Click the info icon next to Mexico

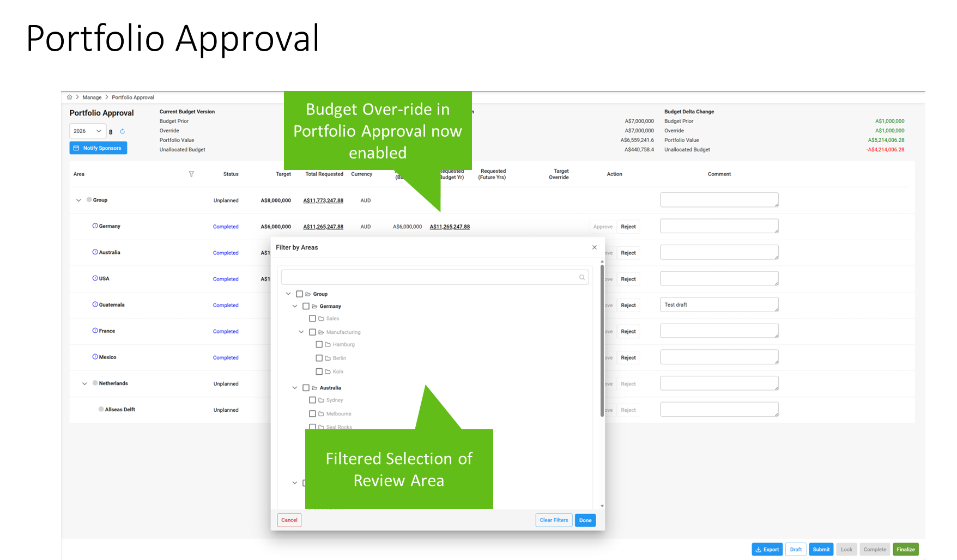(x=95, y=357)
